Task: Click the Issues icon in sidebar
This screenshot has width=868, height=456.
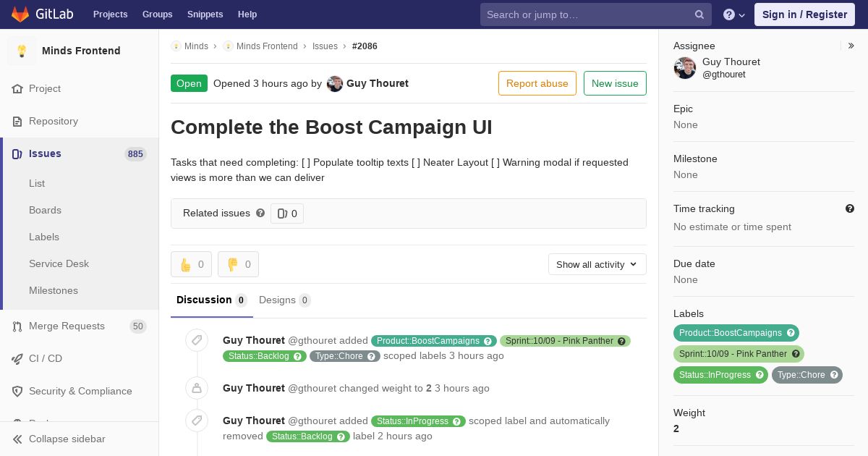Action: point(17,153)
